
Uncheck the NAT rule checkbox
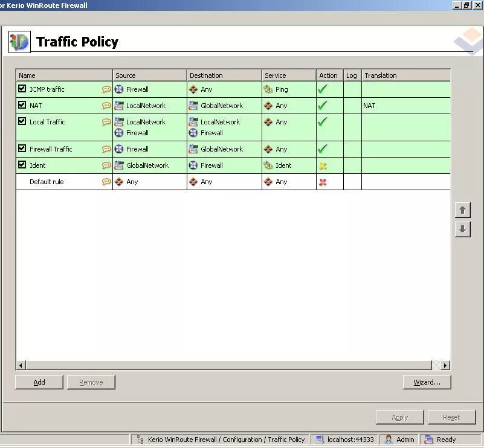22,105
